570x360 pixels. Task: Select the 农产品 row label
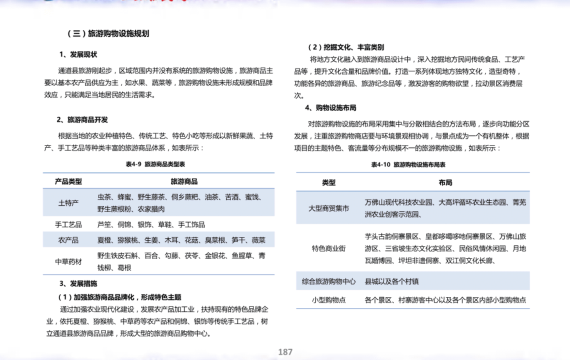(x=68, y=240)
